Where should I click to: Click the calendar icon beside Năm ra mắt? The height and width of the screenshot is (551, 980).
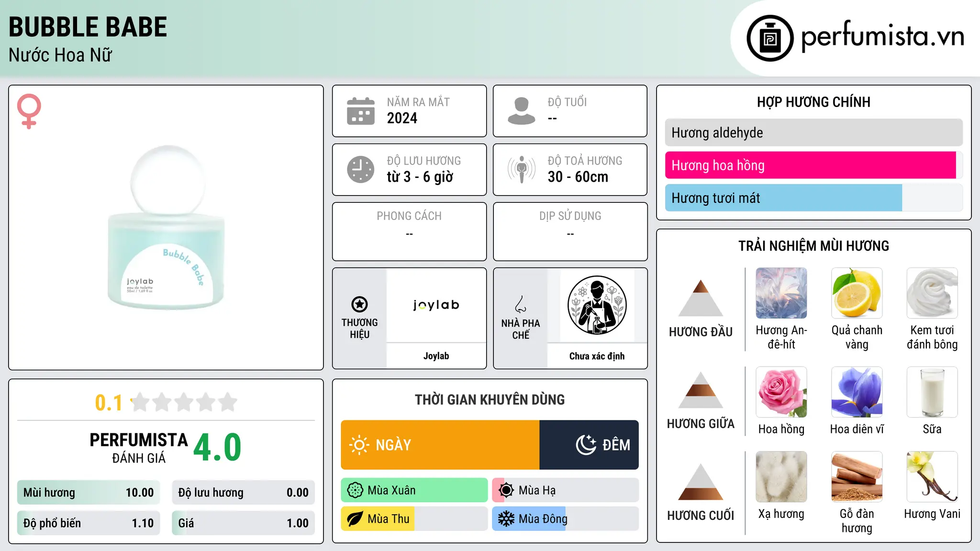coord(360,111)
